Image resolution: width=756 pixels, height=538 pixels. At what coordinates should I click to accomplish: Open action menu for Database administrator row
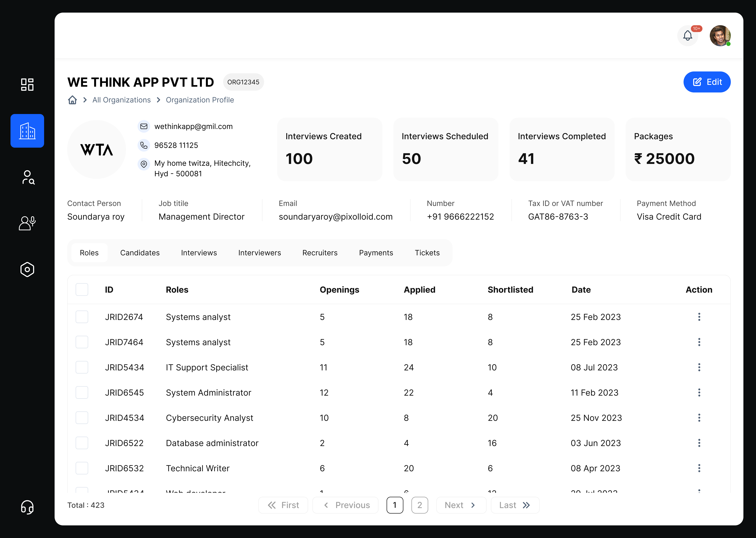tap(699, 443)
